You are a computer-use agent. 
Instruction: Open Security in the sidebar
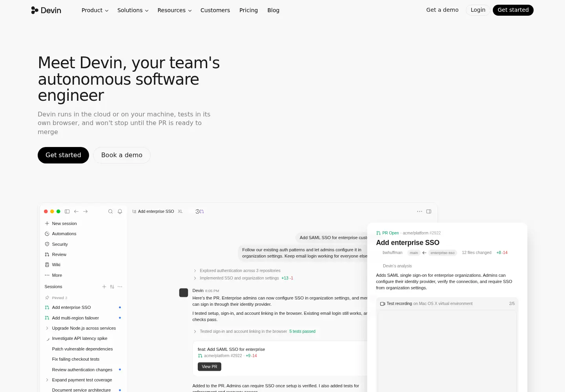point(82,244)
